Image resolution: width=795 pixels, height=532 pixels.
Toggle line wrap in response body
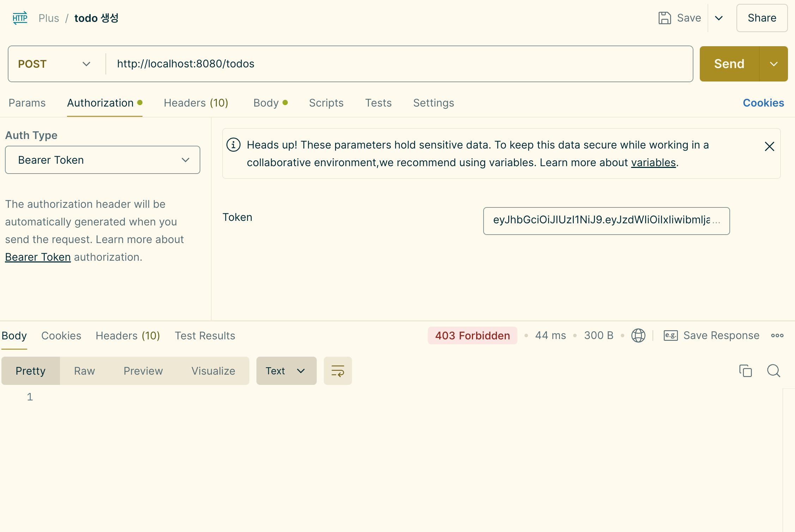coord(338,371)
